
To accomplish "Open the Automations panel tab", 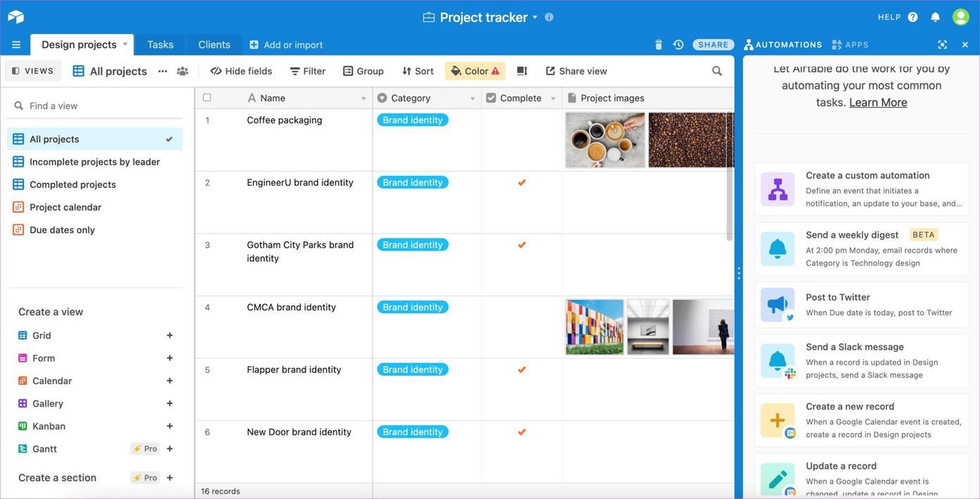I will coord(783,44).
